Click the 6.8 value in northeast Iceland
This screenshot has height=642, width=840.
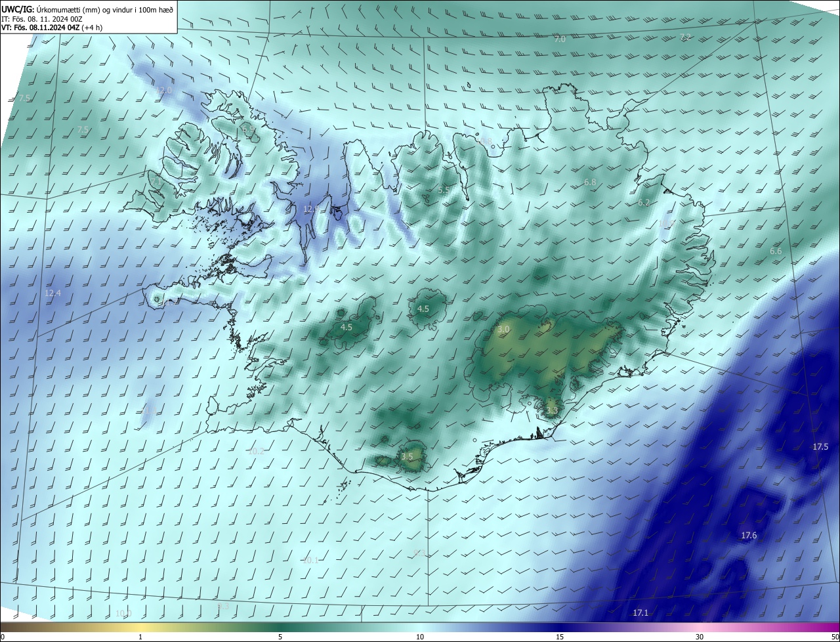pos(590,182)
